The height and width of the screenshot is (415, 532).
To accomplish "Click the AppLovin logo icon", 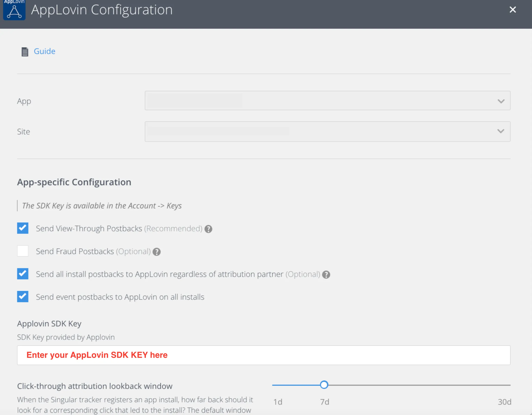I will [14, 10].
